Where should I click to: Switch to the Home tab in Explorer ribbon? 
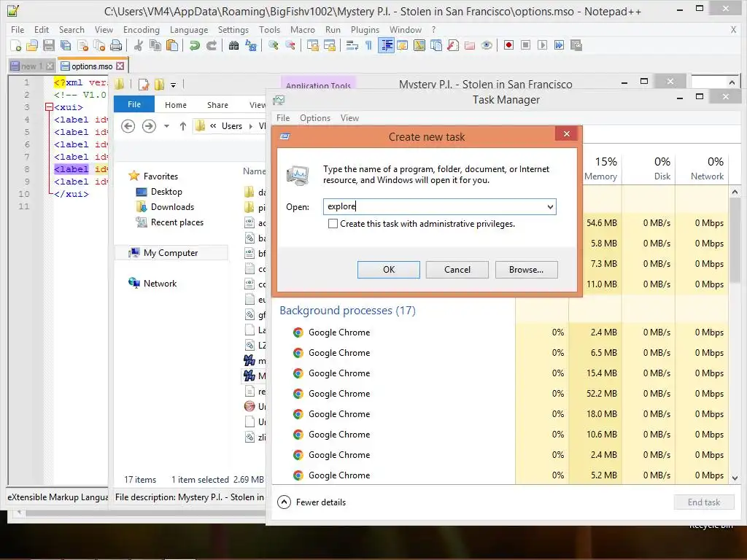pos(176,105)
